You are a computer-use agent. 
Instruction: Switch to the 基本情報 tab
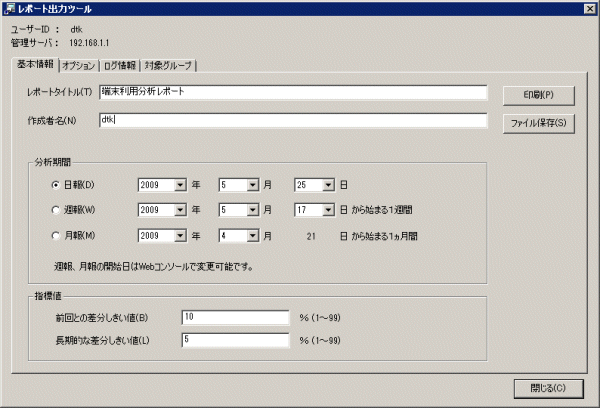pos(35,64)
